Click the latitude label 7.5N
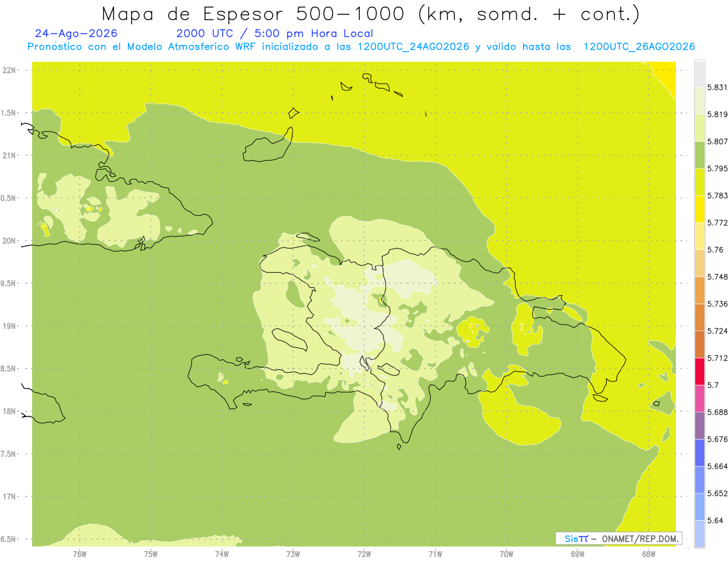 coord(9,454)
